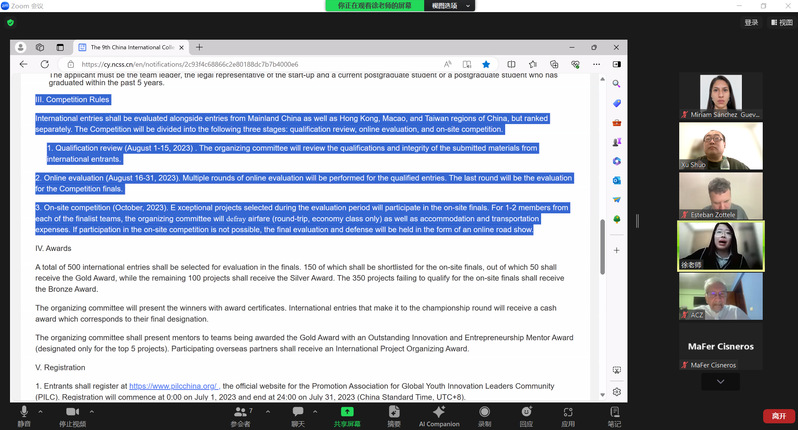
Task: Expand the chat options arrow
Action: point(315,411)
